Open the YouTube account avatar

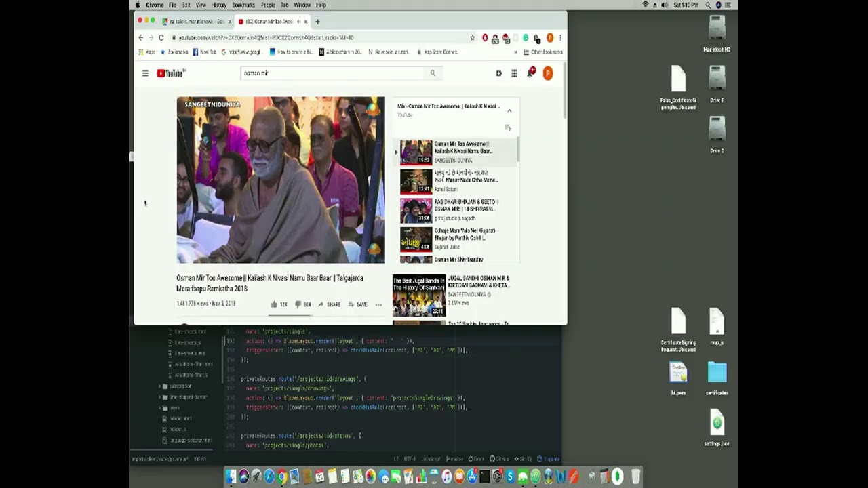pos(548,73)
